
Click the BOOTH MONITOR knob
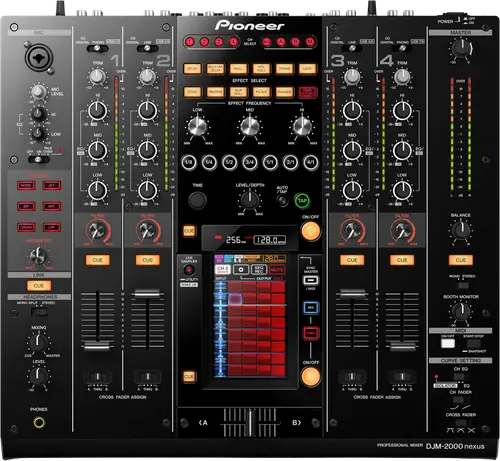(x=461, y=312)
